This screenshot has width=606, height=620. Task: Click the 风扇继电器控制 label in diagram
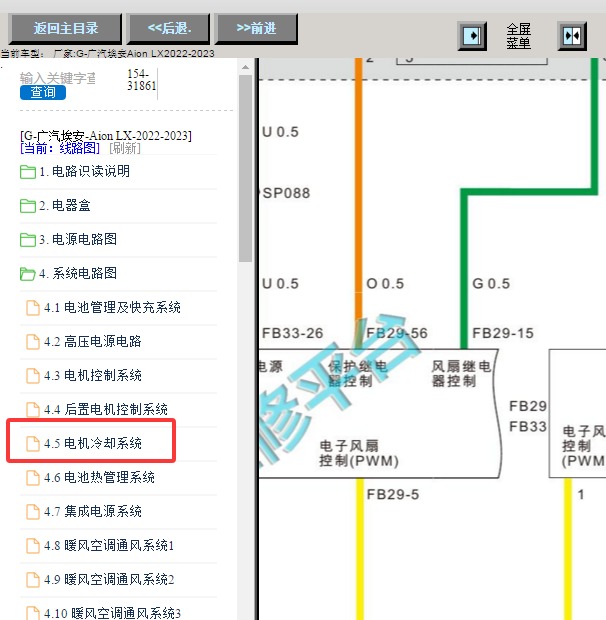click(461, 374)
